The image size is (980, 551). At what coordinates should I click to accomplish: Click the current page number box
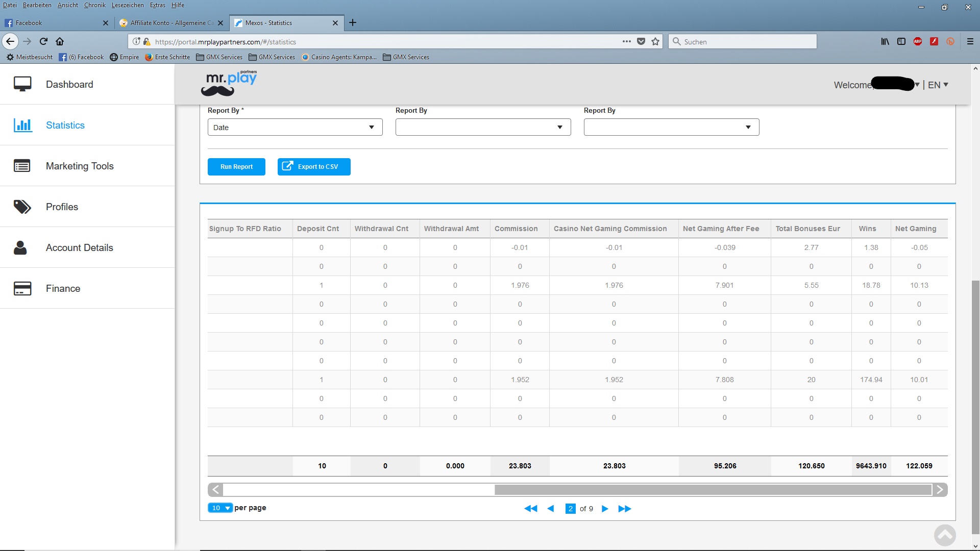pos(571,509)
